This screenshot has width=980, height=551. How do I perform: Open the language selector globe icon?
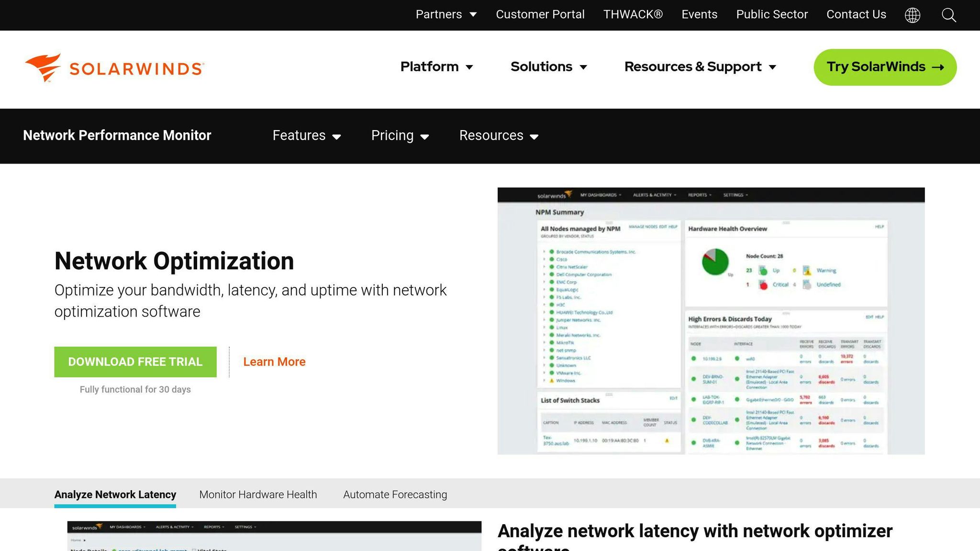click(913, 15)
